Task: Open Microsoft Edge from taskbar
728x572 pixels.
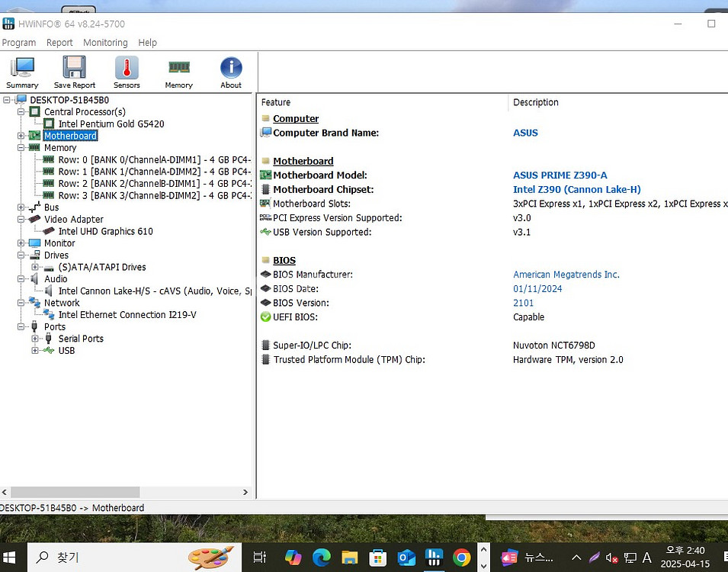Action: tap(321, 558)
